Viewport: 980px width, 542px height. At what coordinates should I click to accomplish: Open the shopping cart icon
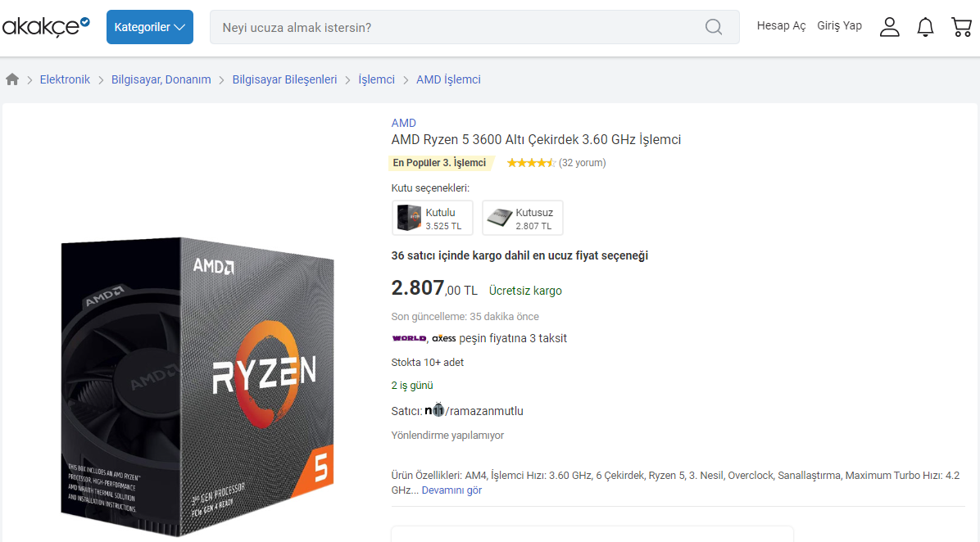click(961, 27)
